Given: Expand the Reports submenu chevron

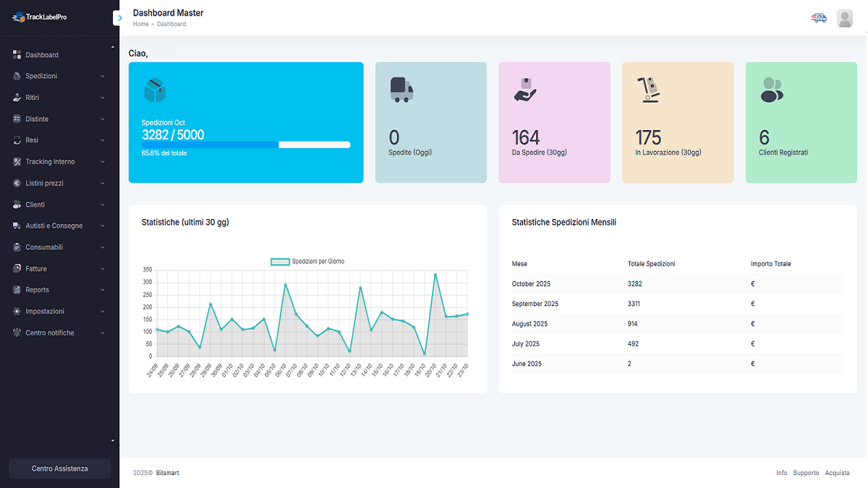Looking at the screenshot, I should tap(103, 290).
